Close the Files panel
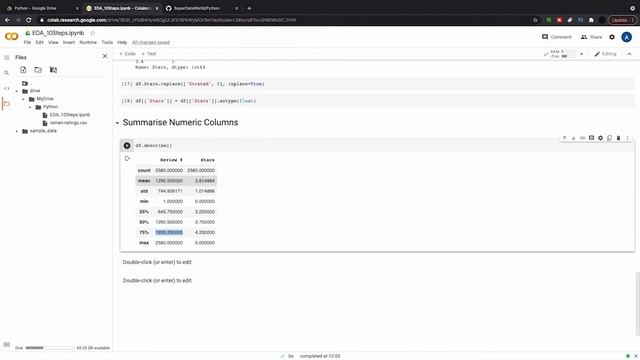 [x=105, y=56]
